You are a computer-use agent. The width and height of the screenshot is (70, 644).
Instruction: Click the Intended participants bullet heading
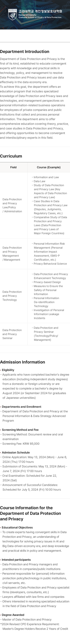(16, 560)
